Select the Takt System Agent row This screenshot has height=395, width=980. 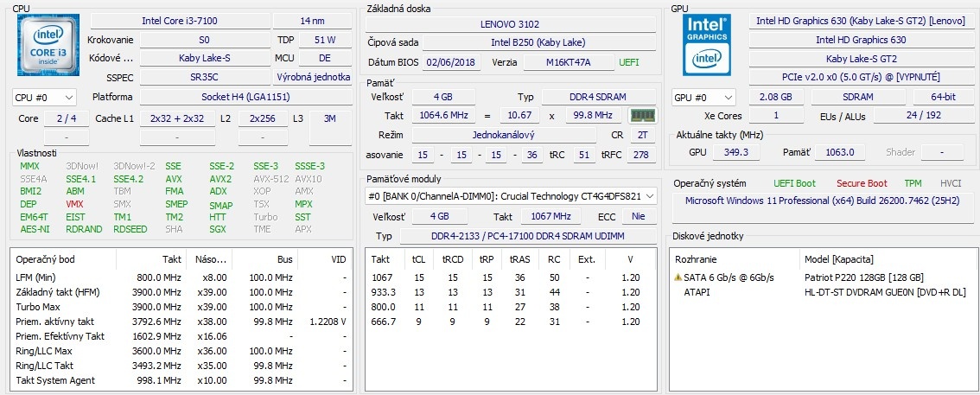[181, 380]
